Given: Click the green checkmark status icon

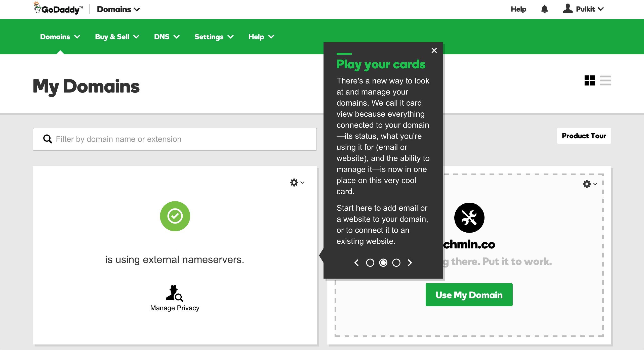Looking at the screenshot, I should point(175,216).
